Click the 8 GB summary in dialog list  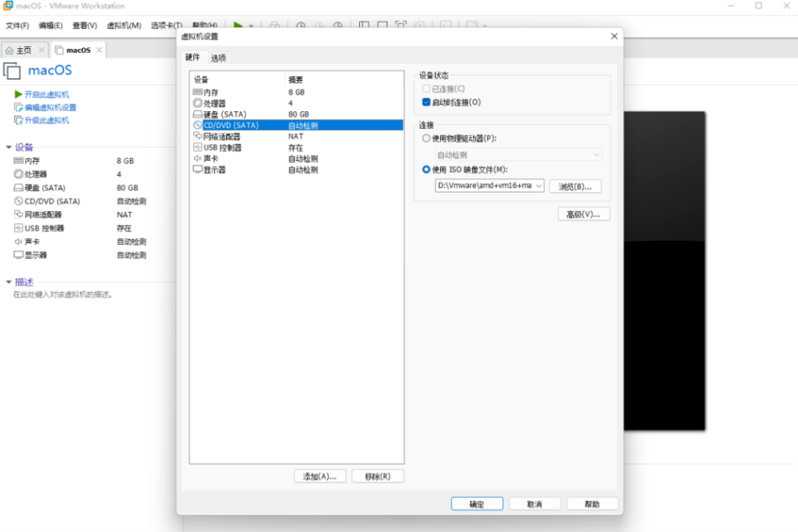(x=296, y=92)
